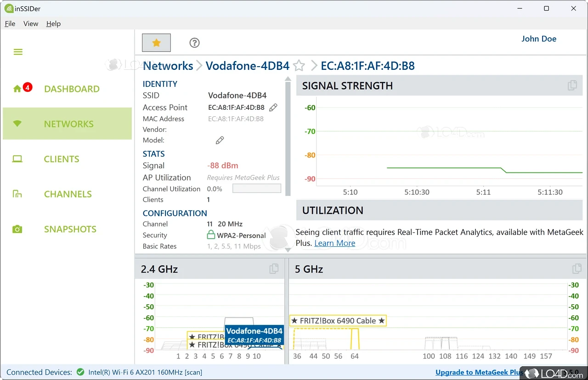588x380 pixels.
Task: Click the greyed MAC Address value
Action: point(236,119)
